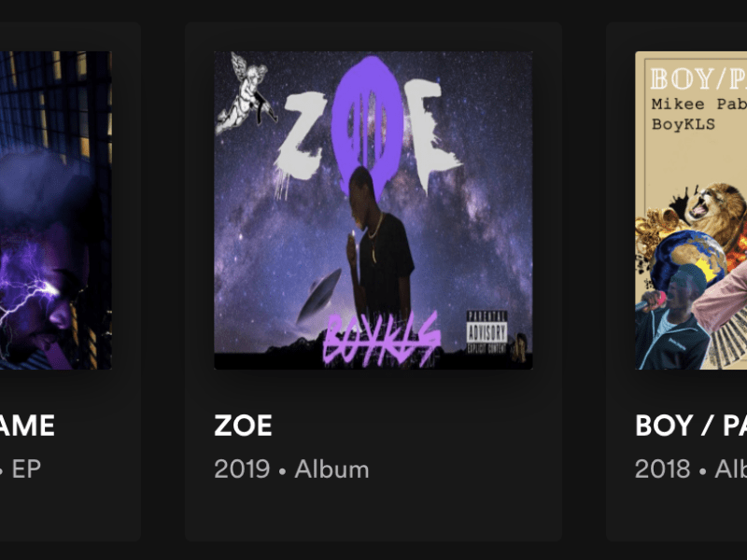Select the '2018' album subtitle line
The width and height of the screenshot is (747, 560).
[x=691, y=469]
